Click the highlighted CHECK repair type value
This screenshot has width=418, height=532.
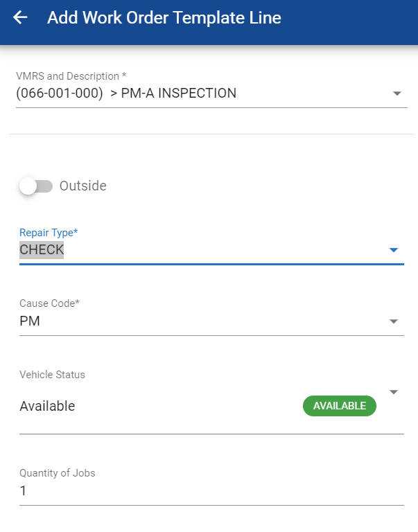click(x=42, y=250)
